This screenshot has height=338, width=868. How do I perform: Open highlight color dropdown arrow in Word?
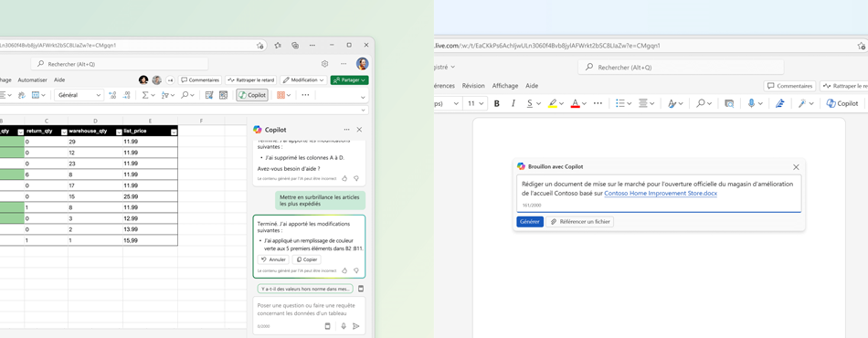click(561, 103)
